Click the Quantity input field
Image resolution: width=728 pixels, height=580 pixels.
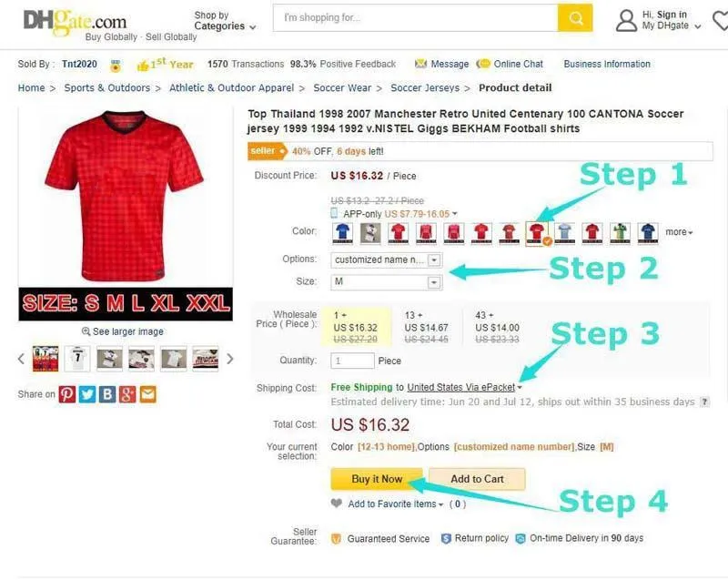tap(352, 361)
